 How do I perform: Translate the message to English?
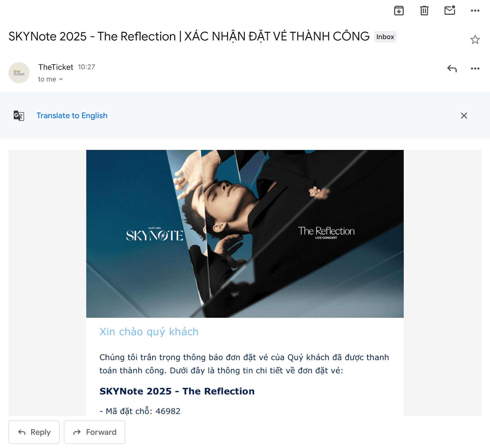[x=72, y=116]
